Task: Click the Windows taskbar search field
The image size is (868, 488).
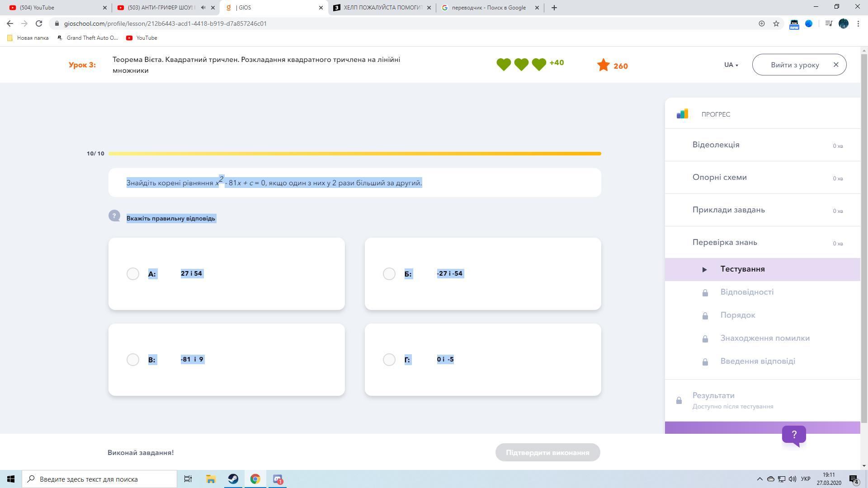Action: coord(99,479)
